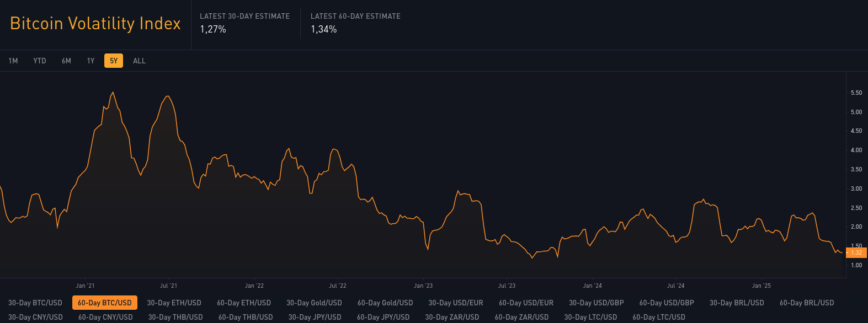
Task: Show 60-Day JPY/USD volatility
Action: (383, 317)
